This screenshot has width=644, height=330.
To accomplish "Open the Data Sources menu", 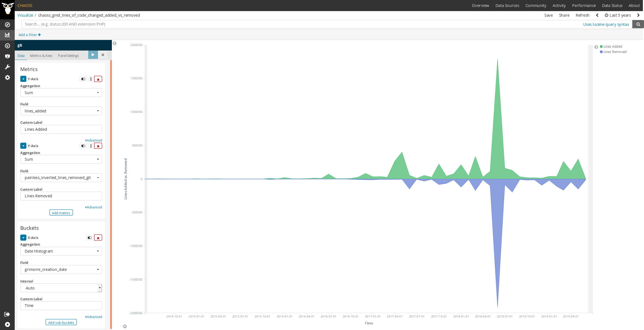I will (x=507, y=6).
